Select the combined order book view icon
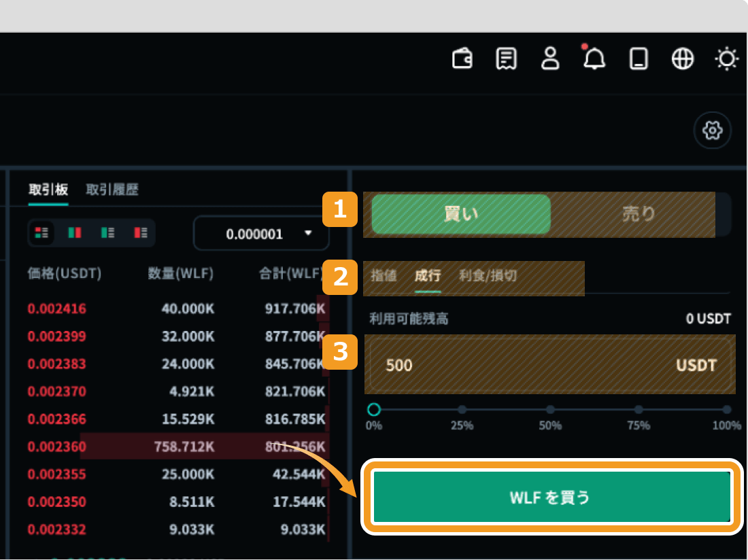Viewport: 748px width, 560px height. (x=41, y=232)
